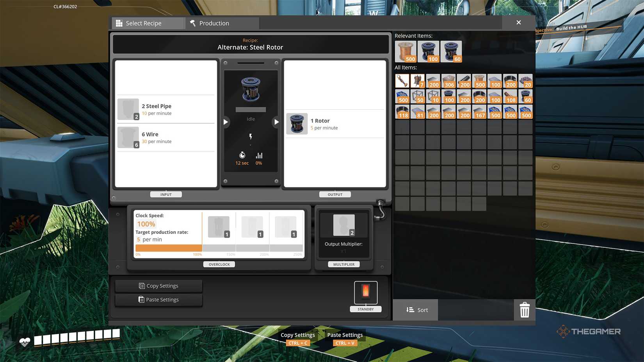
Task: Select the rotor stack of 100 in Relevant Items
Action: pos(428,51)
